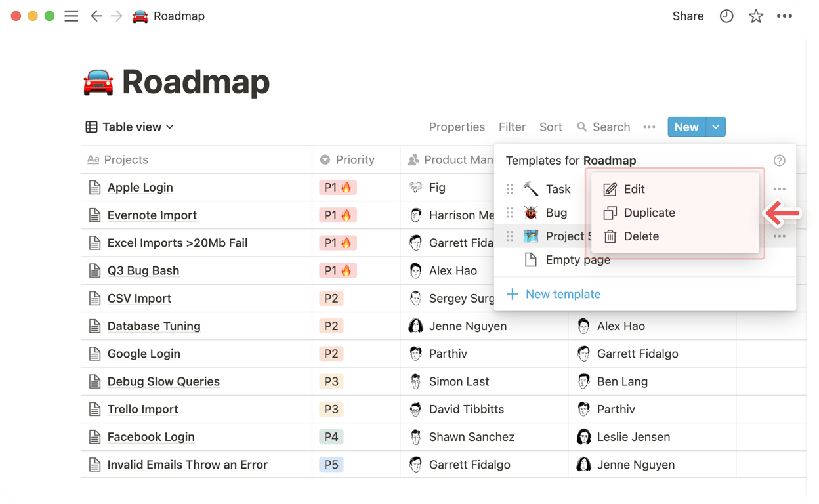819x504 pixels.
Task: Select Delete in the template menu
Action: (640, 236)
